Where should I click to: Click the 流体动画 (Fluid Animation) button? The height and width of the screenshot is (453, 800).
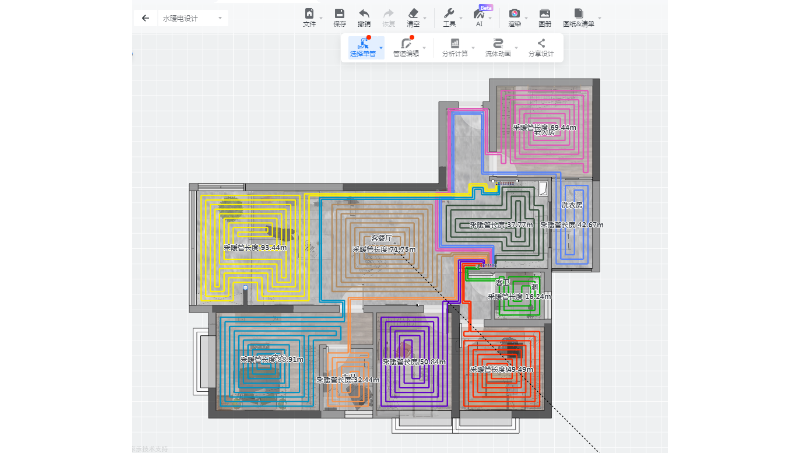(x=498, y=47)
